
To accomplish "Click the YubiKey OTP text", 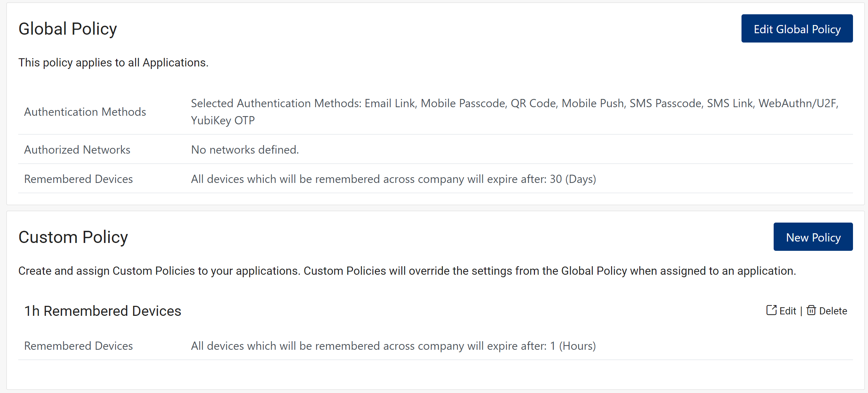I will (223, 120).
